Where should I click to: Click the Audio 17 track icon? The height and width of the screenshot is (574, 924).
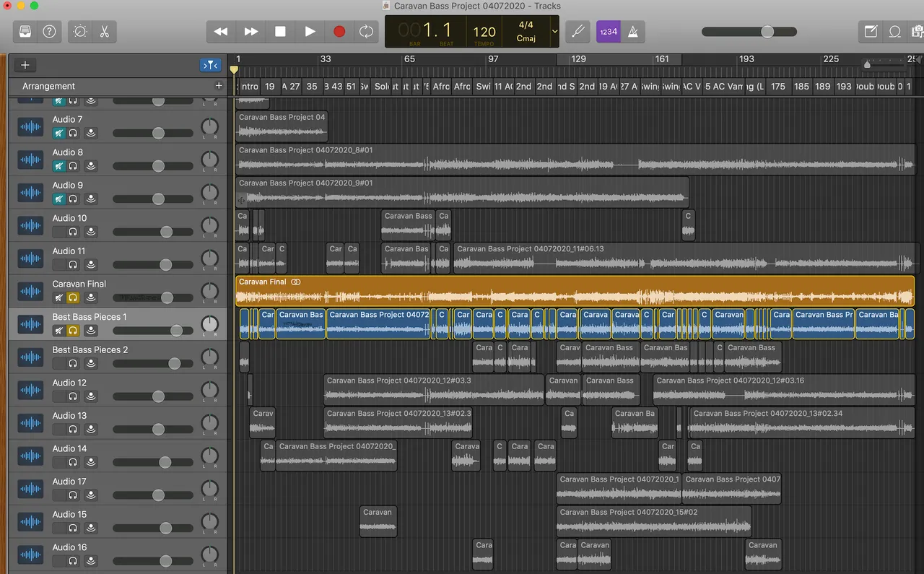click(x=31, y=489)
